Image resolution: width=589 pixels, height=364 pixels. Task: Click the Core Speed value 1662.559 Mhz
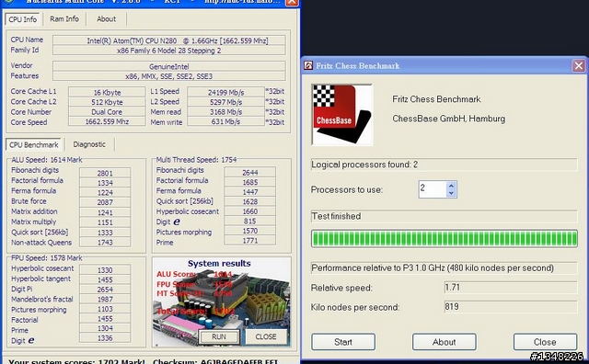[107, 121]
